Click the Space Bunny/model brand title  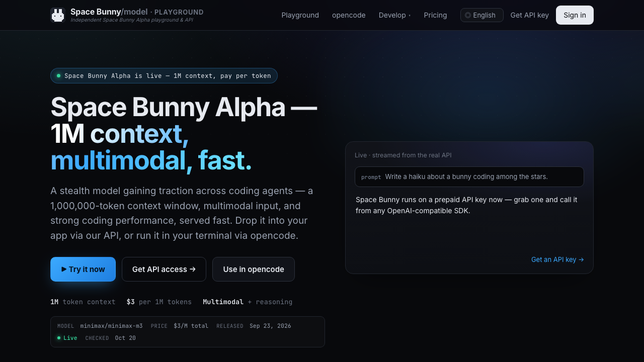point(109,12)
